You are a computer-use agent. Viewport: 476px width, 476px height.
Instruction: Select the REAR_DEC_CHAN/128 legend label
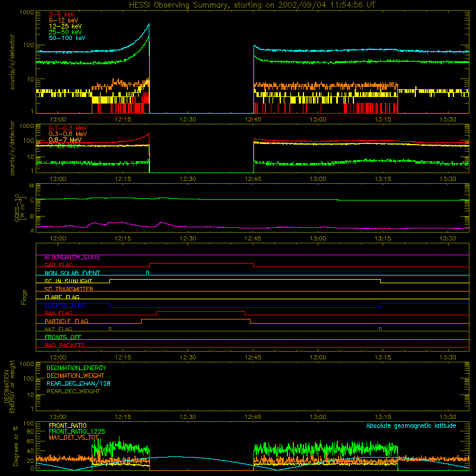pos(79,384)
